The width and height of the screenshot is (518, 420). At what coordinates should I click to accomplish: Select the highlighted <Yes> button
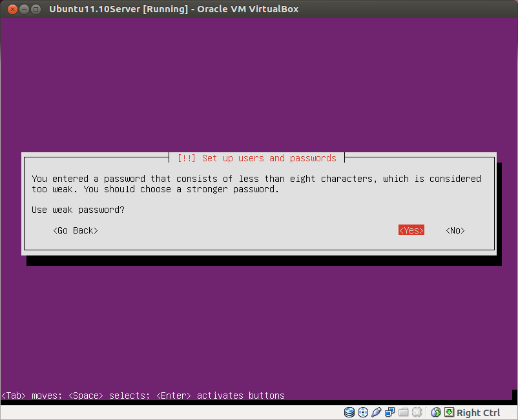click(x=411, y=230)
